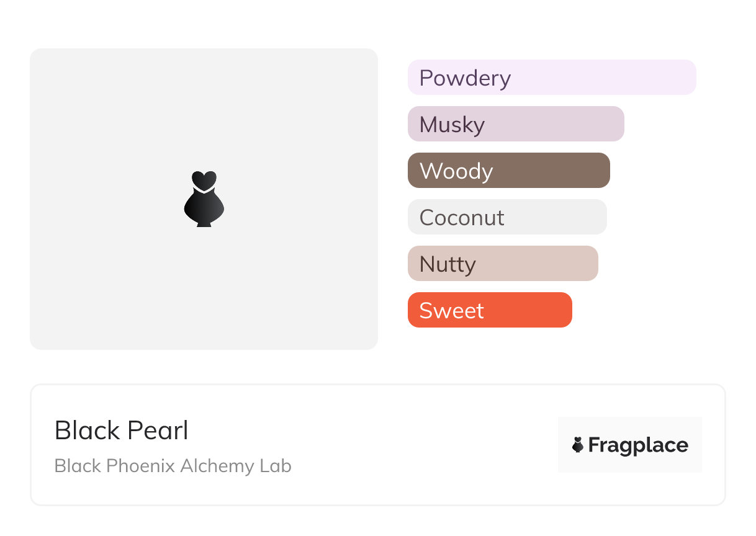
Task: Click the "Musky" text label
Action: point(452,125)
